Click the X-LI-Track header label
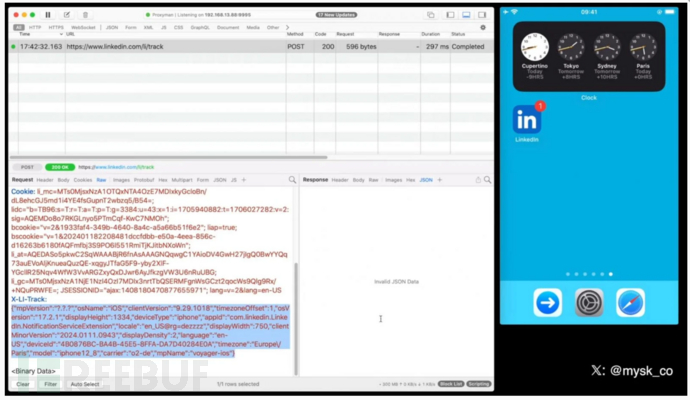This screenshot has width=690, height=400. pyautogui.click(x=29, y=299)
